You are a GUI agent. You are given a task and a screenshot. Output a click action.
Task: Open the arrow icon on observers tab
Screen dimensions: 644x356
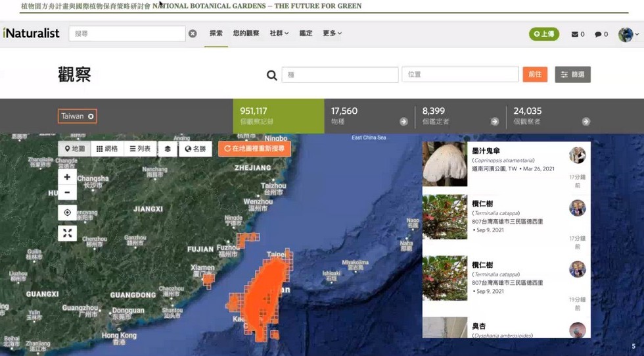tap(586, 122)
